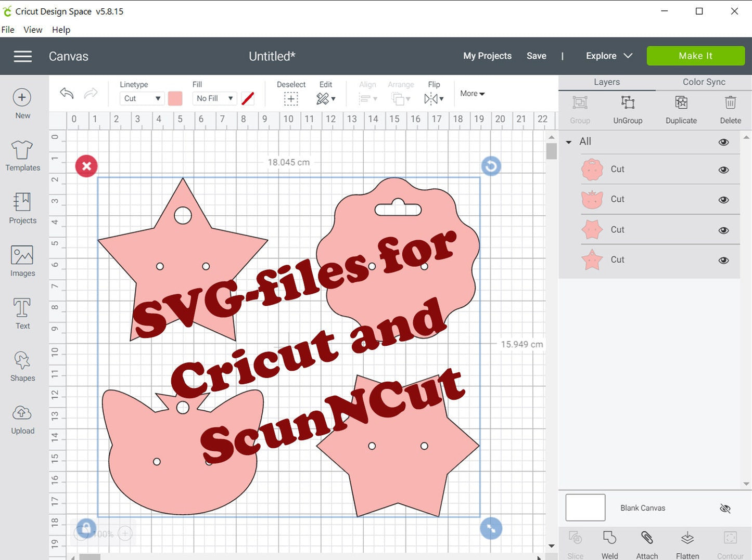Viewport: 752px width, 560px height.
Task: Open the Help menu
Action: click(61, 30)
